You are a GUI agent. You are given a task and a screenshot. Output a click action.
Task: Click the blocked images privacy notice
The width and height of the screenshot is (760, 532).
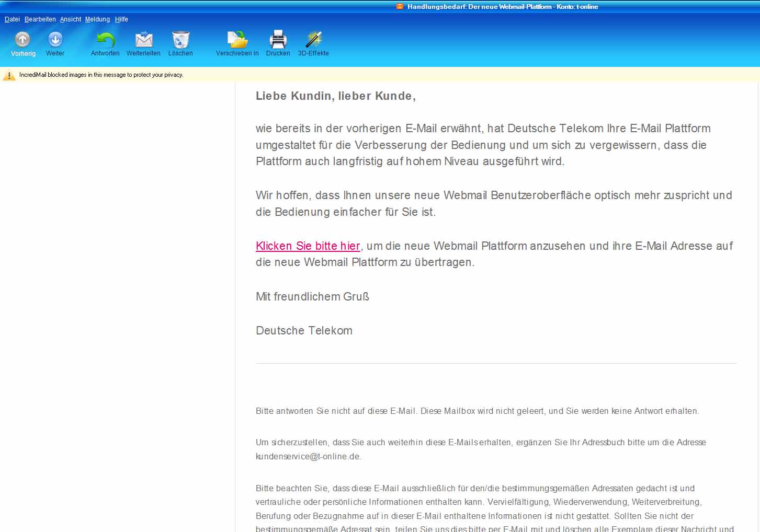101,75
